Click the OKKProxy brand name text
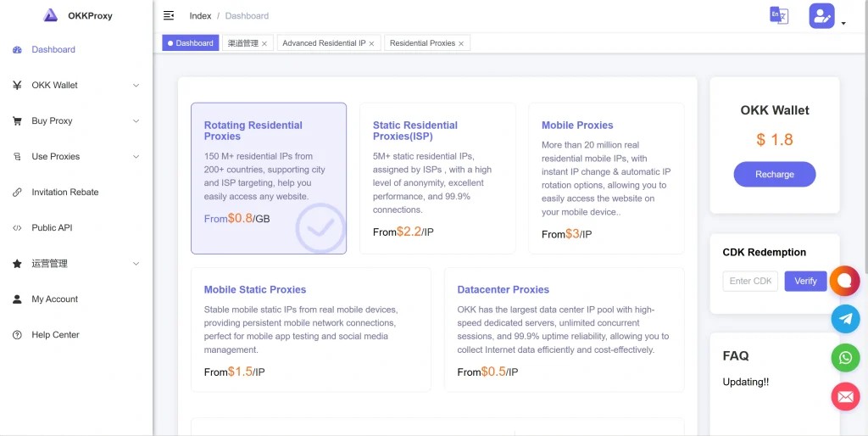 [x=90, y=16]
